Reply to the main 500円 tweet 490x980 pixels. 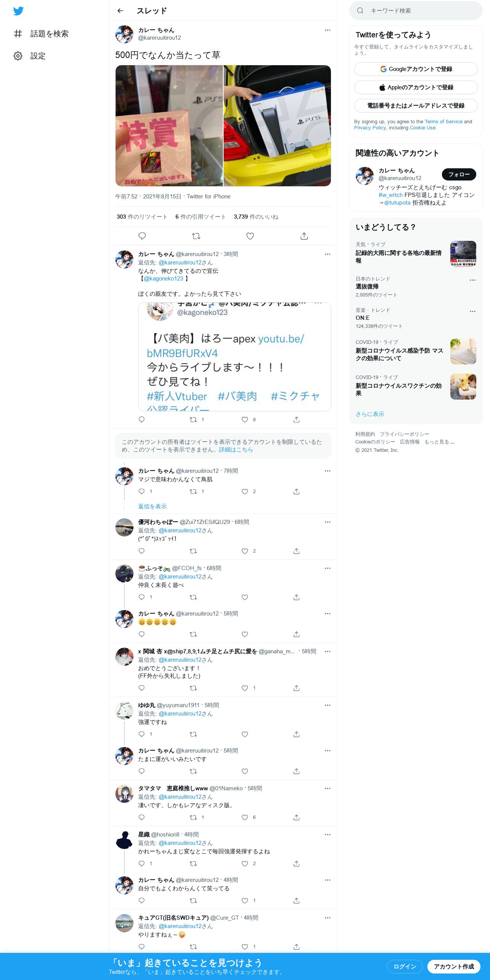[142, 236]
